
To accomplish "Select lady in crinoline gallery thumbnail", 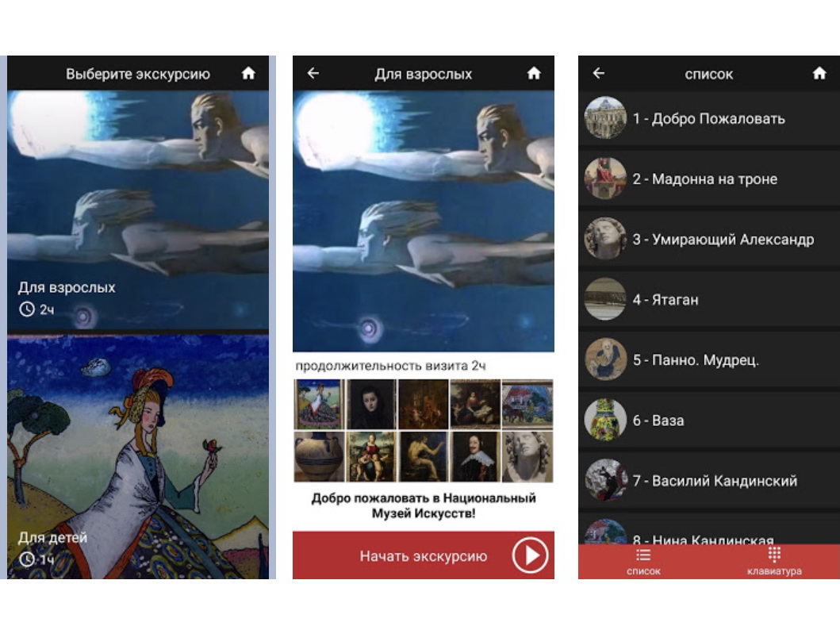I will click(318, 404).
